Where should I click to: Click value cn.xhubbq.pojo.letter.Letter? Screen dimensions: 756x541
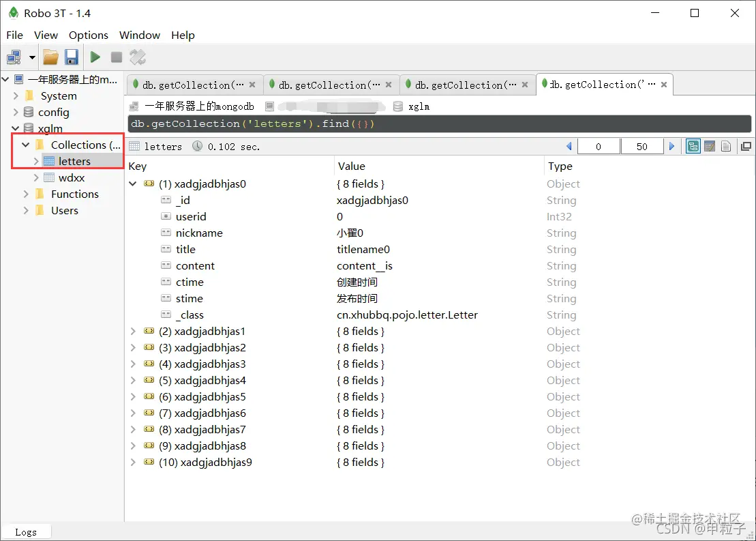(407, 315)
